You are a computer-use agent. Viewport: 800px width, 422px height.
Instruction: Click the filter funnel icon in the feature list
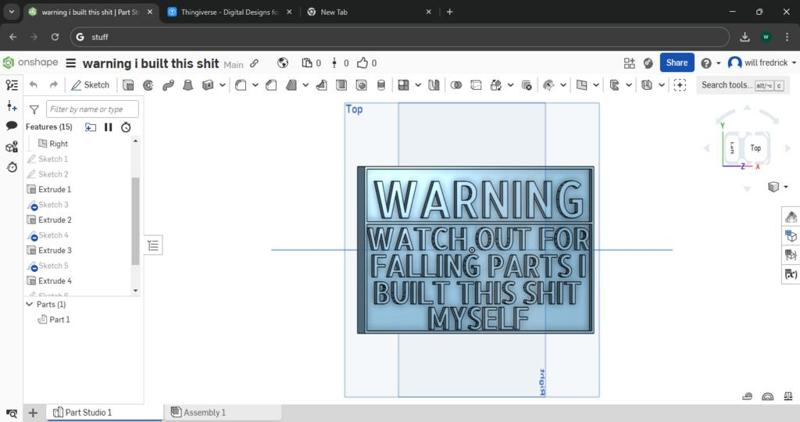tap(34, 109)
